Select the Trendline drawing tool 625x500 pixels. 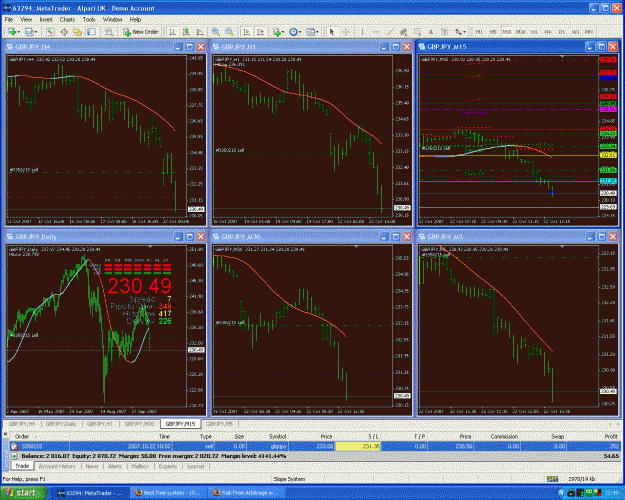(390, 32)
